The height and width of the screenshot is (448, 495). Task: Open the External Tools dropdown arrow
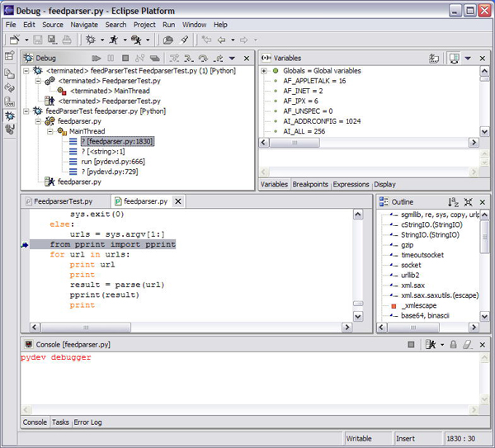148,40
